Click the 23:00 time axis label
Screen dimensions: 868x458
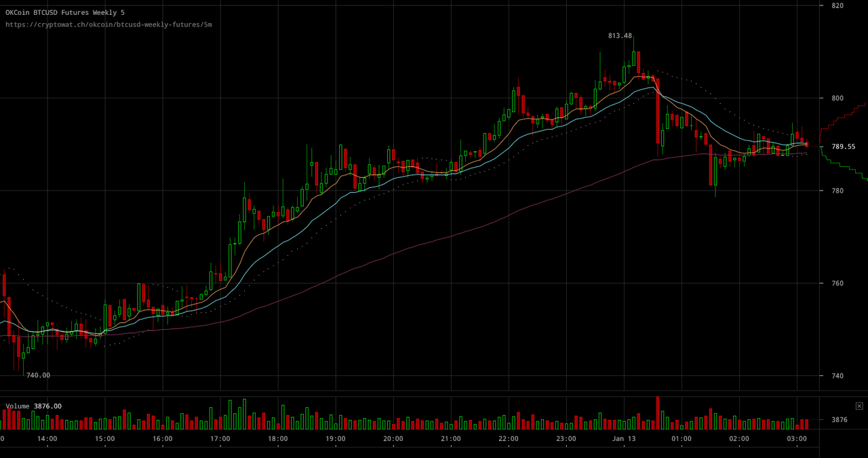click(x=566, y=438)
